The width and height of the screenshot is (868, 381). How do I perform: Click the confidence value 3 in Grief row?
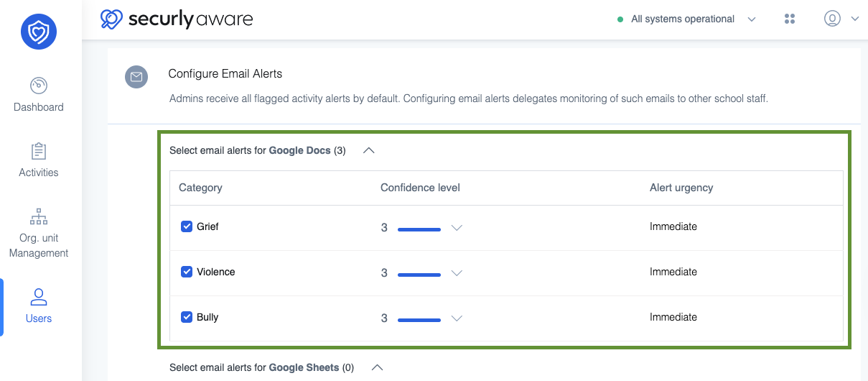(384, 228)
